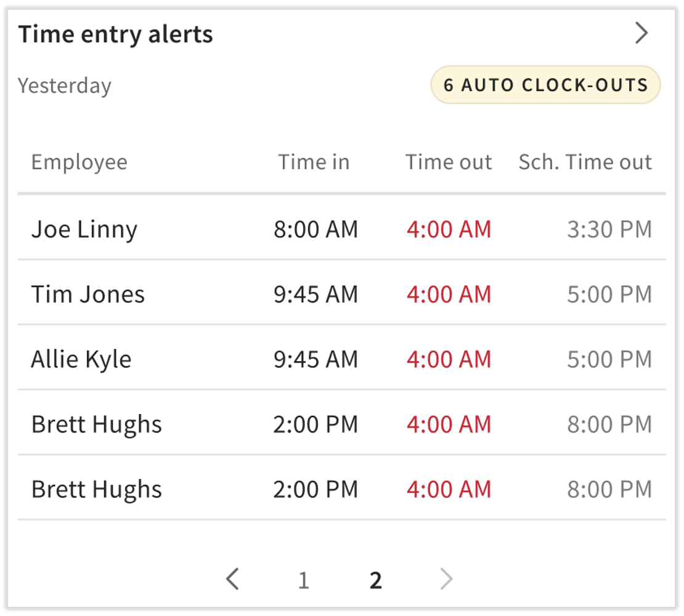
Task: Open Allie Kyle time entry
Action: pyautogui.click(x=81, y=359)
